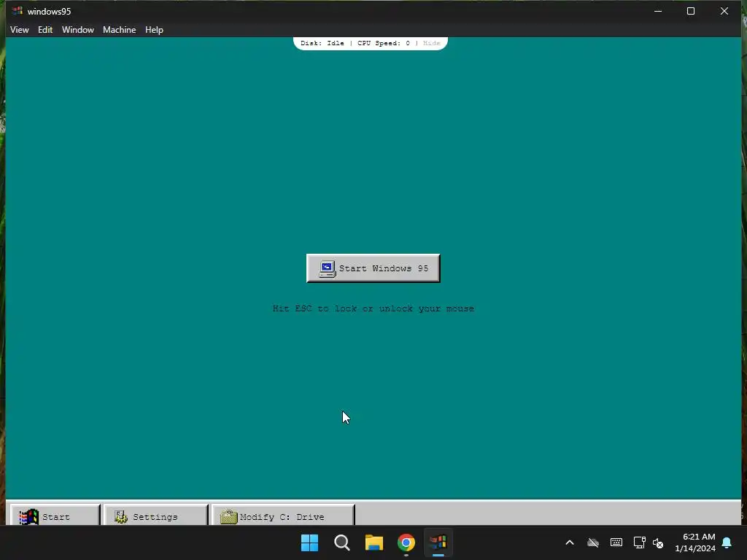Open the Machine menu

tap(119, 29)
